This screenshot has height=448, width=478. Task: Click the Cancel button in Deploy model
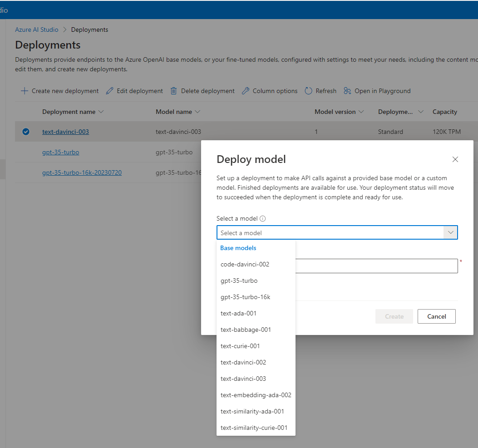click(x=437, y=316)
